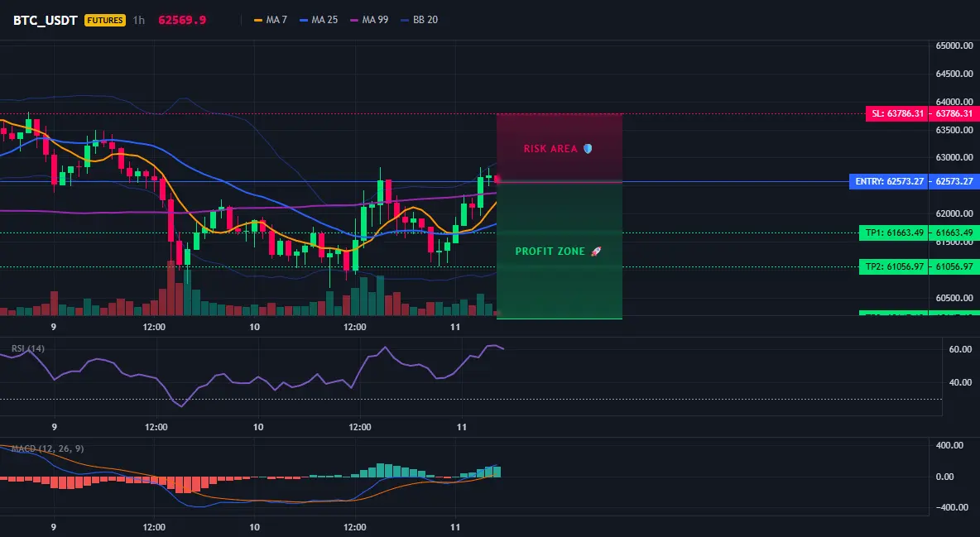This screenshot has height=537, width=980.
Task: Click the TP1: 61663.49 label
Action: (894, 233)
